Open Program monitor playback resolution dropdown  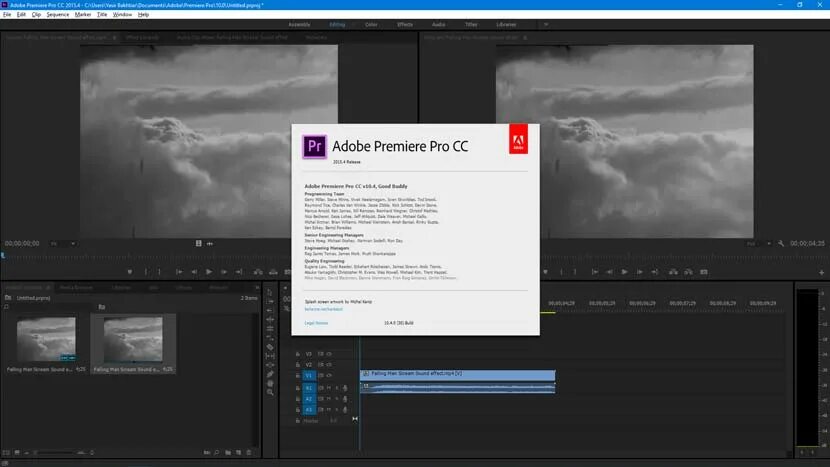(x=759, y=244)
